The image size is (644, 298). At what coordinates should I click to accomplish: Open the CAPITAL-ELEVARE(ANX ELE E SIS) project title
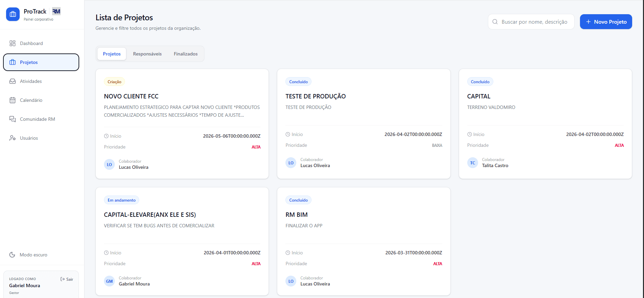coord(150,215)
